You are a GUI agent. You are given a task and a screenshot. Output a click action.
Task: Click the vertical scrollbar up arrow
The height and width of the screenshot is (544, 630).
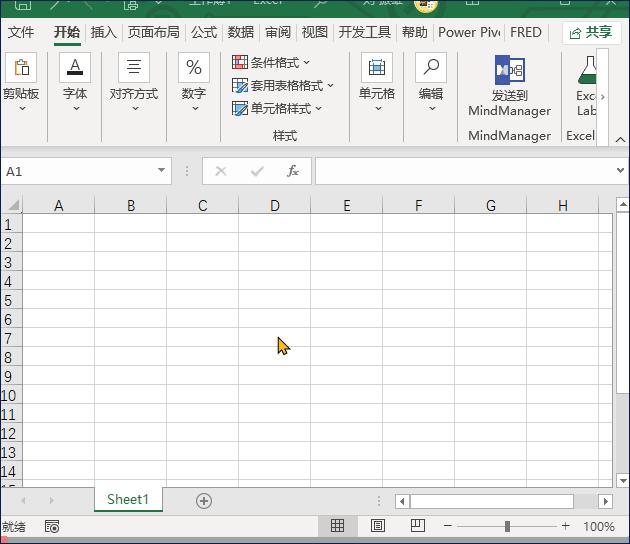click(x=623, y=205)
